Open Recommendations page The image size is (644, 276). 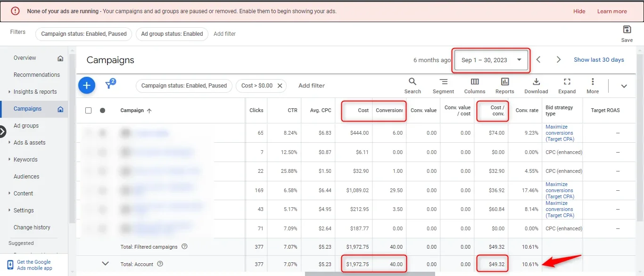(36, 75)
